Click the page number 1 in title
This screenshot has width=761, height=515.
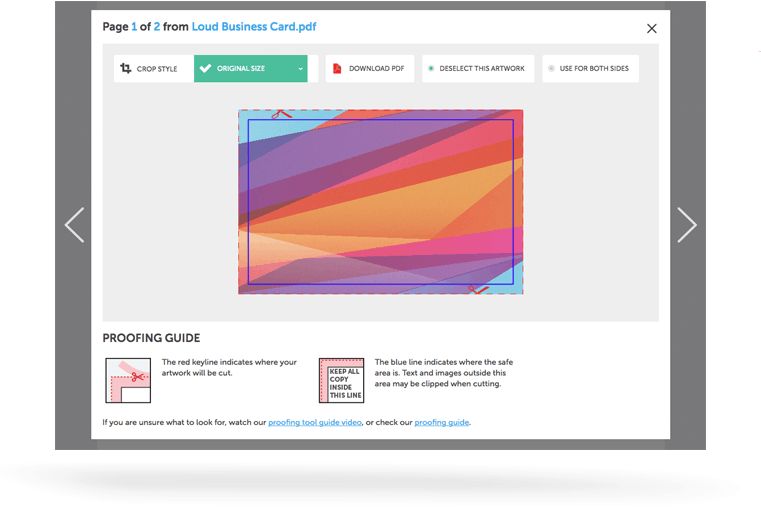pyautogui.click(x=134, y=27)
